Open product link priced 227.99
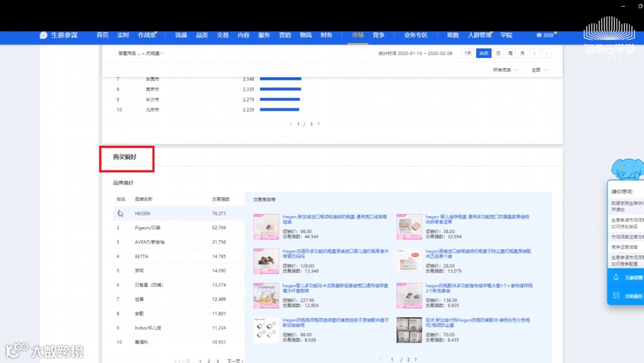644x363 pixels. [335, 288]
